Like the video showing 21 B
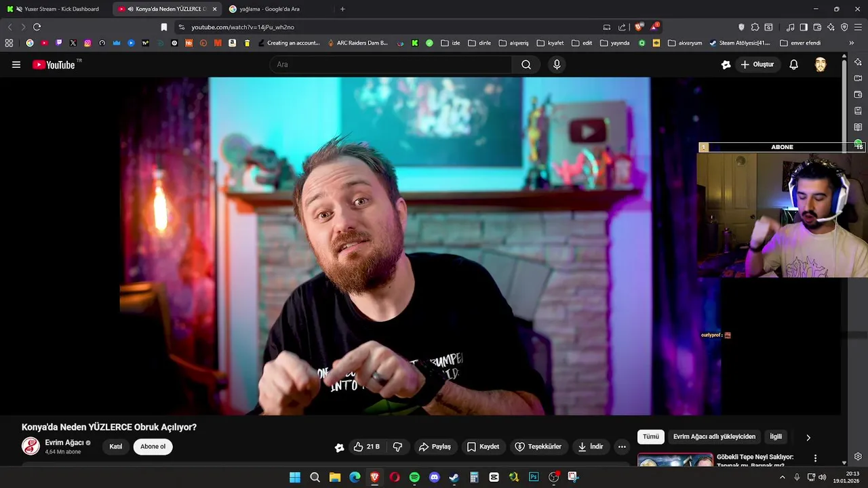 [x=366, y=447]
